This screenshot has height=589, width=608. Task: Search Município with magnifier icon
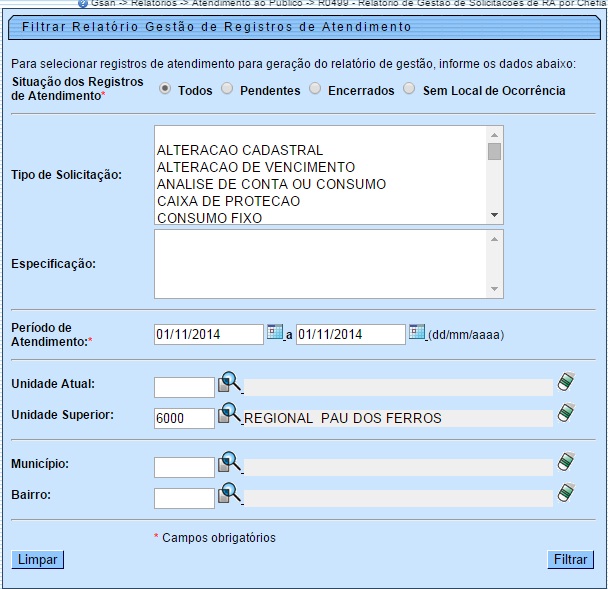(230, 462)
